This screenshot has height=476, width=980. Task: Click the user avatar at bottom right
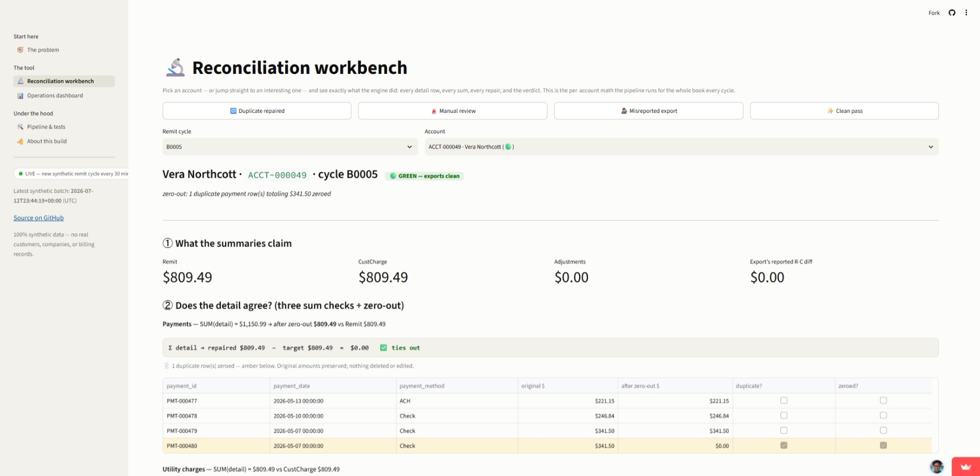(x=937, y=467)
